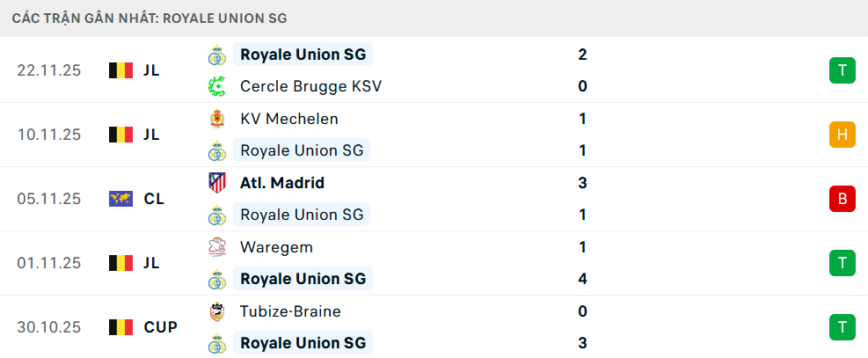Click the Waregem club crest
The height and width of the screenshot is (358, 868).
pyautogui.click(x=216, y=247)
